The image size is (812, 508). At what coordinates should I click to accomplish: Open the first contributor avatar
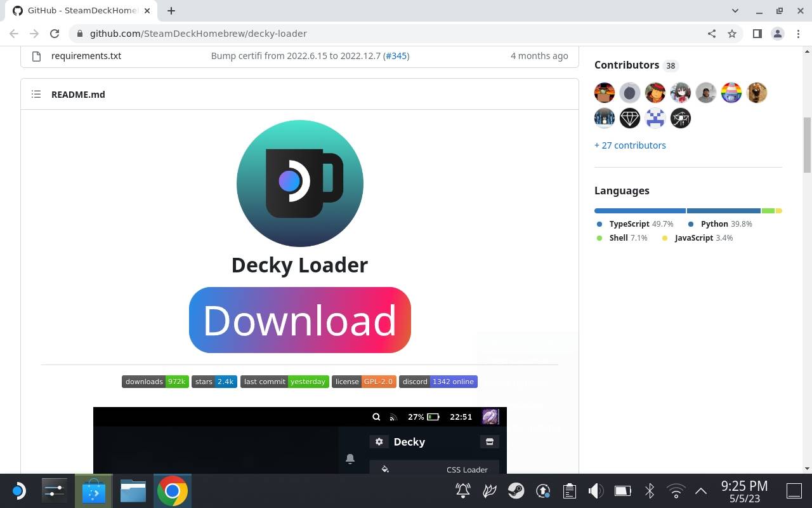605,93
